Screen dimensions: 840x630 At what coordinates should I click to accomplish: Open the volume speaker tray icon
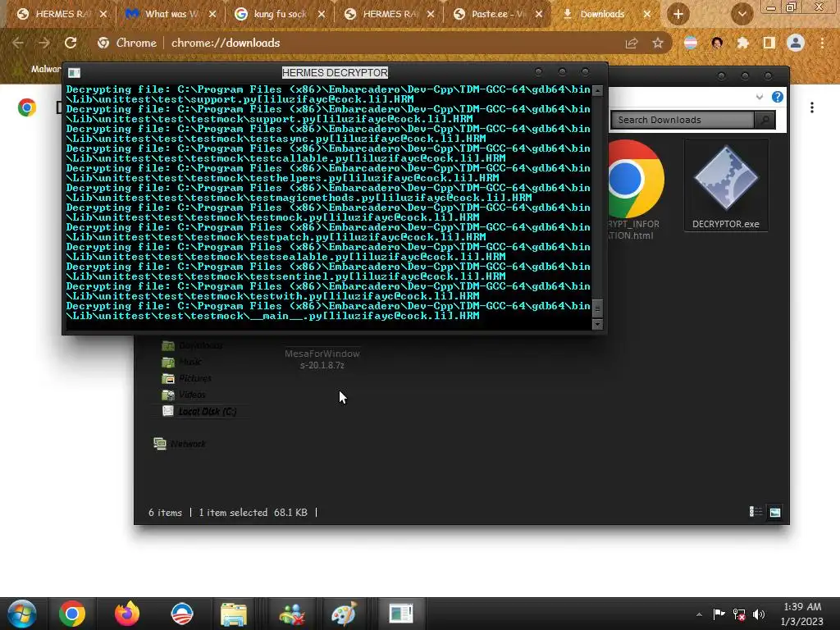click(759, 614)
